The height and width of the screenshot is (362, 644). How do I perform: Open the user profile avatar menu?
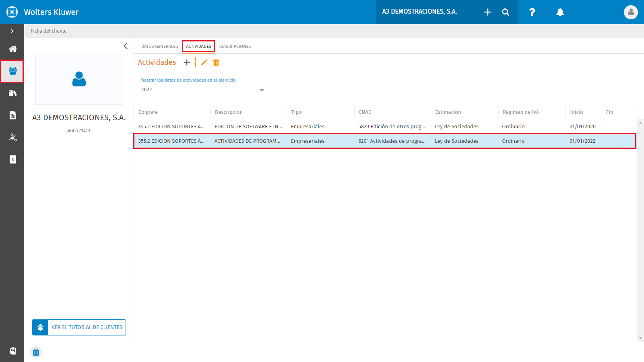[x=631, y=12]
